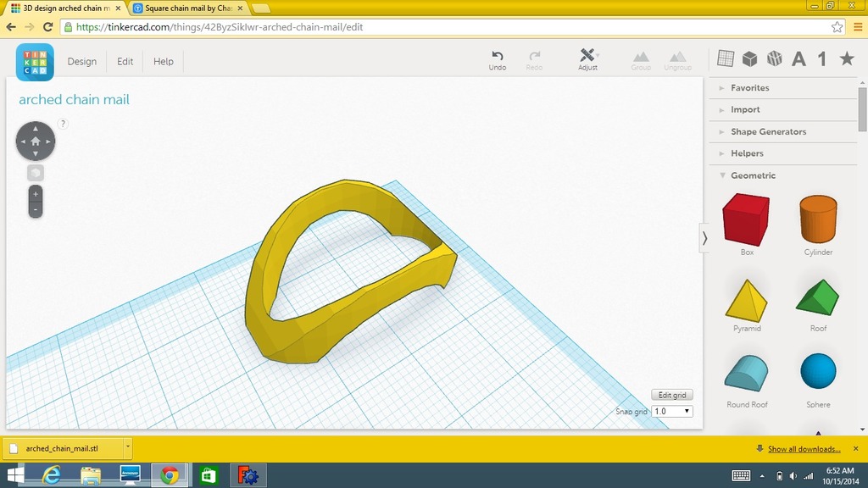868x488 pixels.
Task: Bookmark this page with the star
Action: point(837,27)
